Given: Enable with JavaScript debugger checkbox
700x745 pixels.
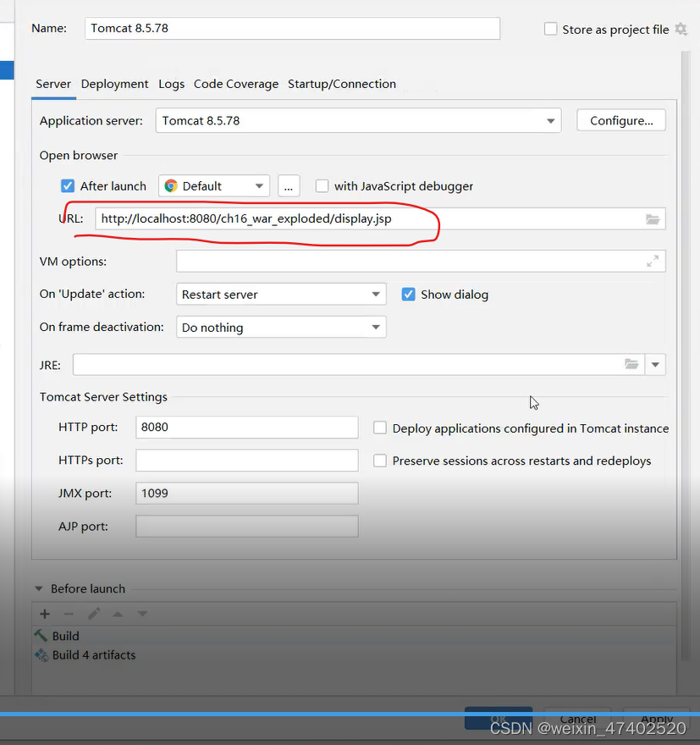Looking at the screenshot, I should [322, 185].
